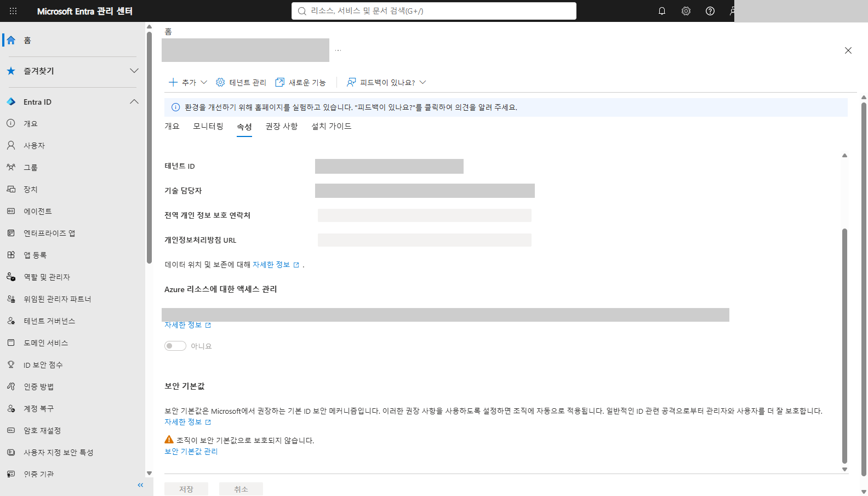Click the 테넌트 관리 button
Viewport: 868px width, 496px height.
coord(241,82)
